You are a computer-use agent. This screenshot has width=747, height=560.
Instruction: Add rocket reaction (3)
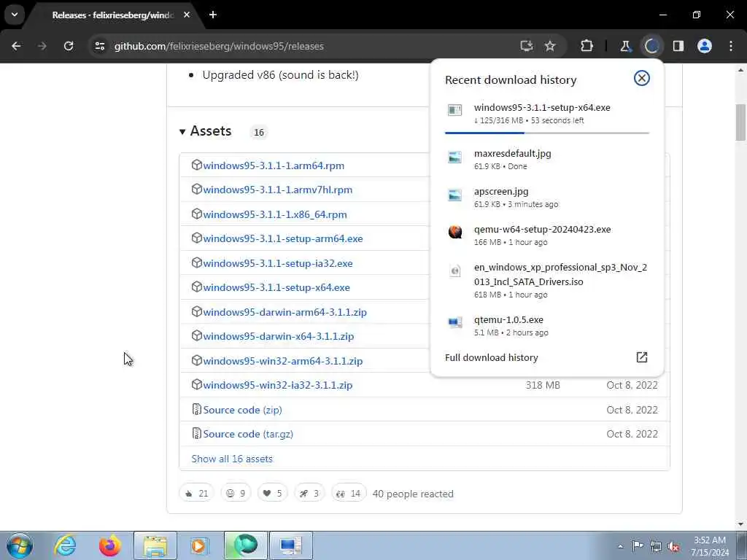click(309, 494)
